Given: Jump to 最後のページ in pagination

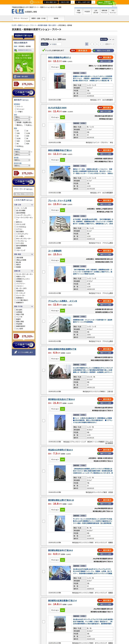Looking at the screenshot, I should tap(108, 44).
